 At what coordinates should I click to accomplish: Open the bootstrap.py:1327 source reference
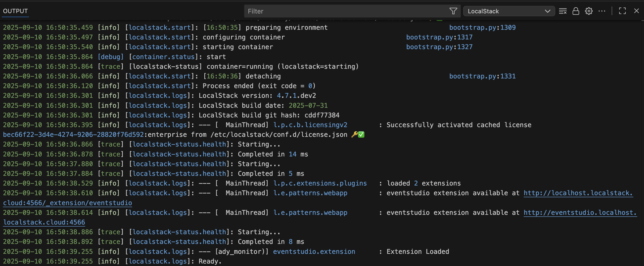pyautogui.click(x=439, y=47)
